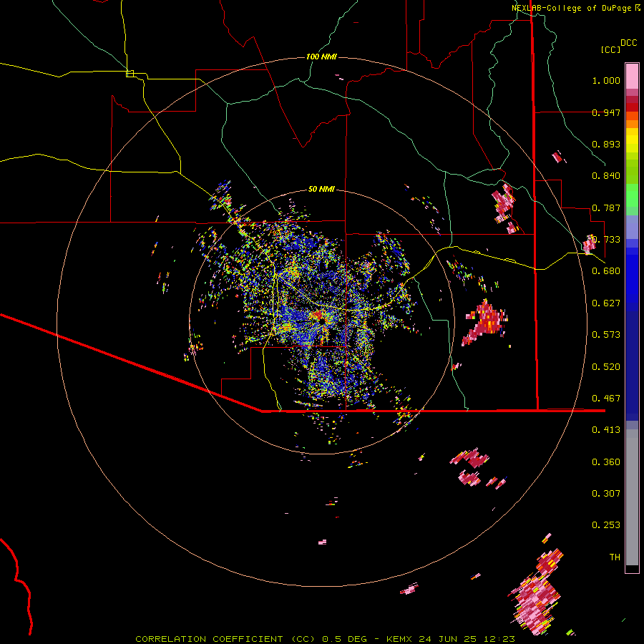Click the 50 NMI range ring label
Viewport: 644px width, 644px height.
(321, 189)
